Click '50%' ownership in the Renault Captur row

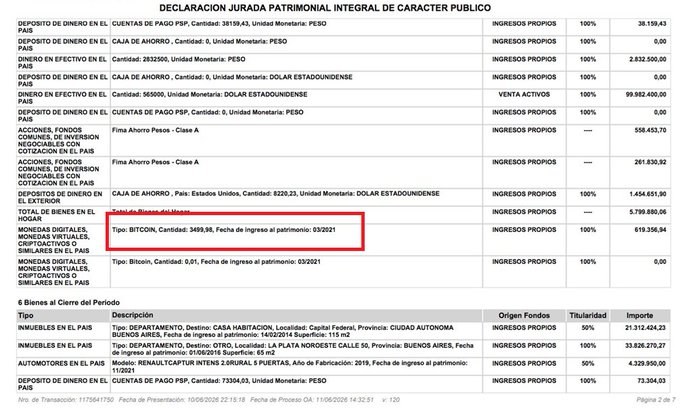588,363
